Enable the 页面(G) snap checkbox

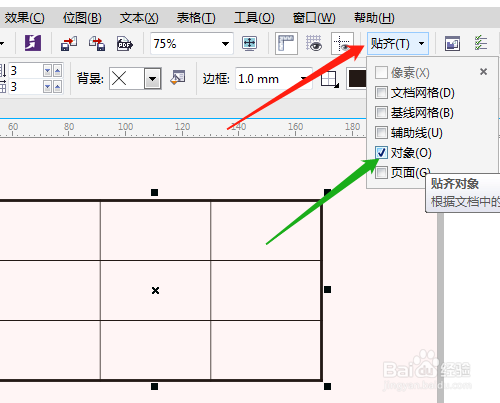[381, 172]
